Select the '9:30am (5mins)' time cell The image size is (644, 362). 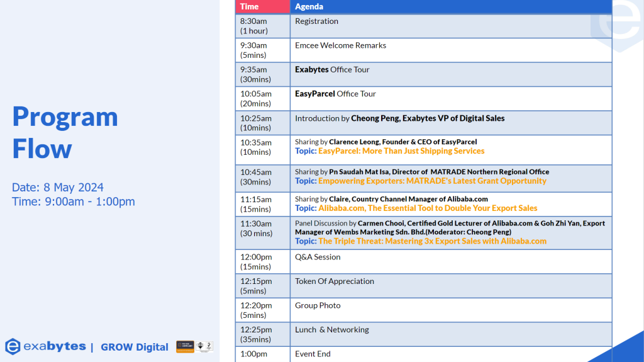[262, 50]
